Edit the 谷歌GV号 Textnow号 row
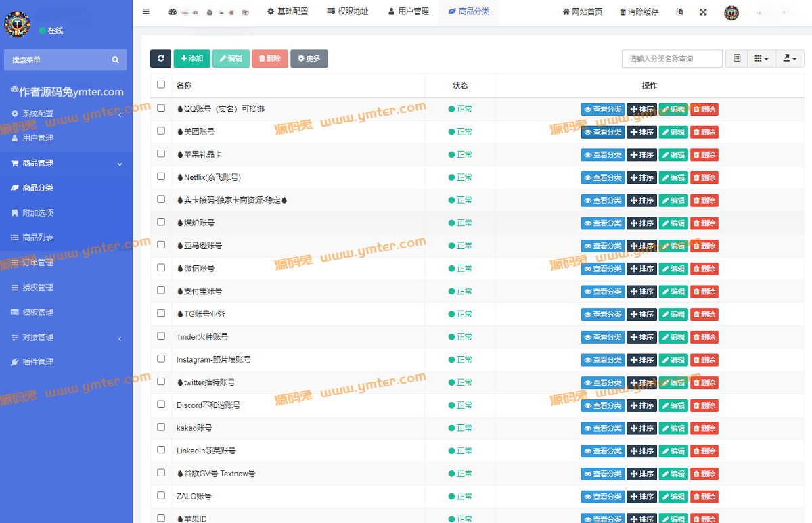812x523 pixels. (x=673, y=474)
